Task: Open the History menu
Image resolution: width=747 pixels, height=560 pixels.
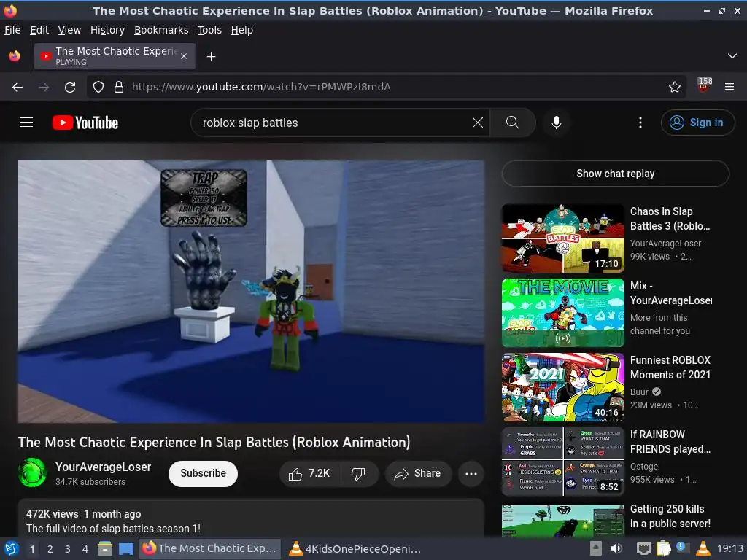Action: pyautogui.click(x=108, y=30)
